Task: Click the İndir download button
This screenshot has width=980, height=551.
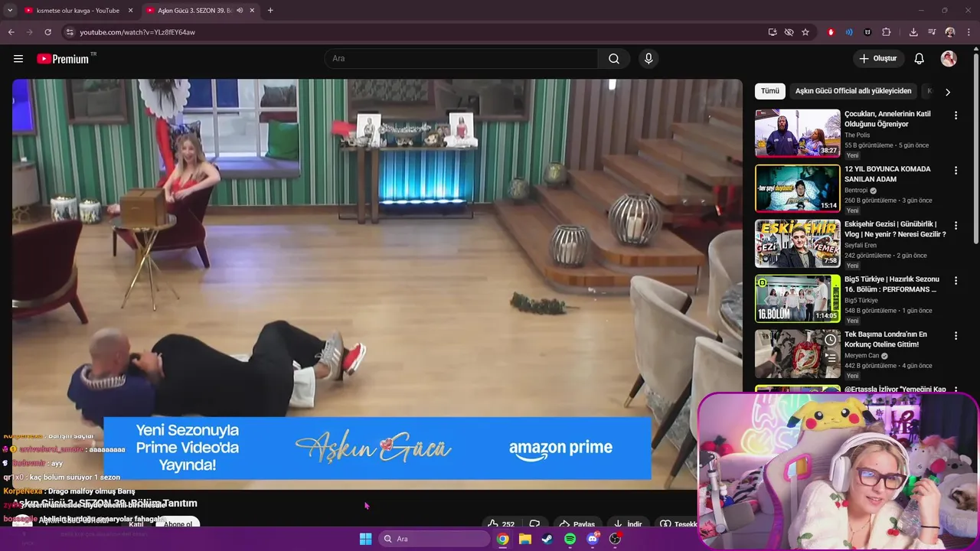Action: 627,524
